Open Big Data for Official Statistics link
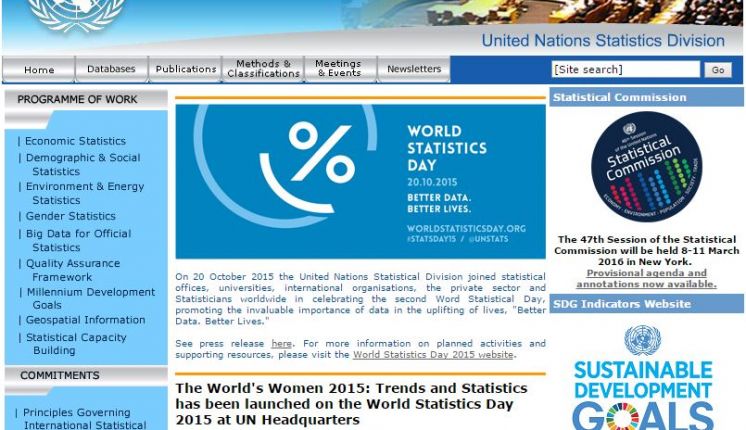 pyautogui.click(x=79, y=240)
